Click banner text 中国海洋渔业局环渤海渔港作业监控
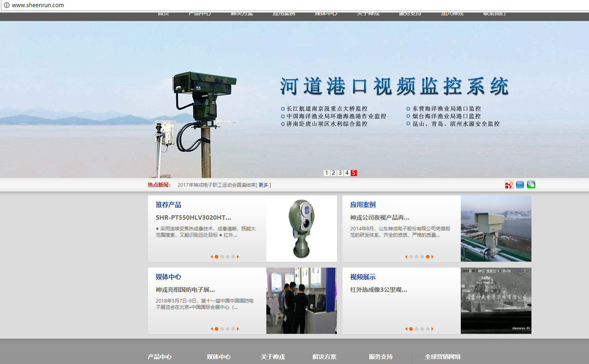Image resolution: width=589 pixels, height=364 pixels. [x=337, y=116]
